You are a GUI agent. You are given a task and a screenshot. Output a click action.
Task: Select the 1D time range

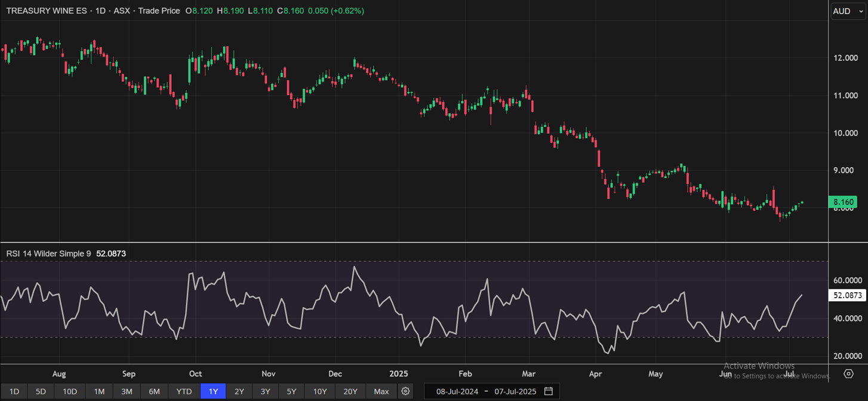point(14,391)
